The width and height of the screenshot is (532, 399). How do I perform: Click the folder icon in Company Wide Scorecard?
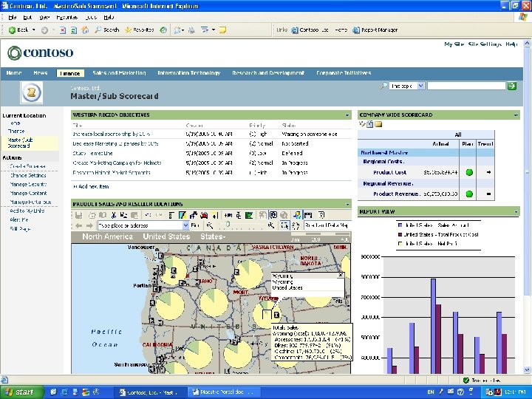tap(378, 124)
